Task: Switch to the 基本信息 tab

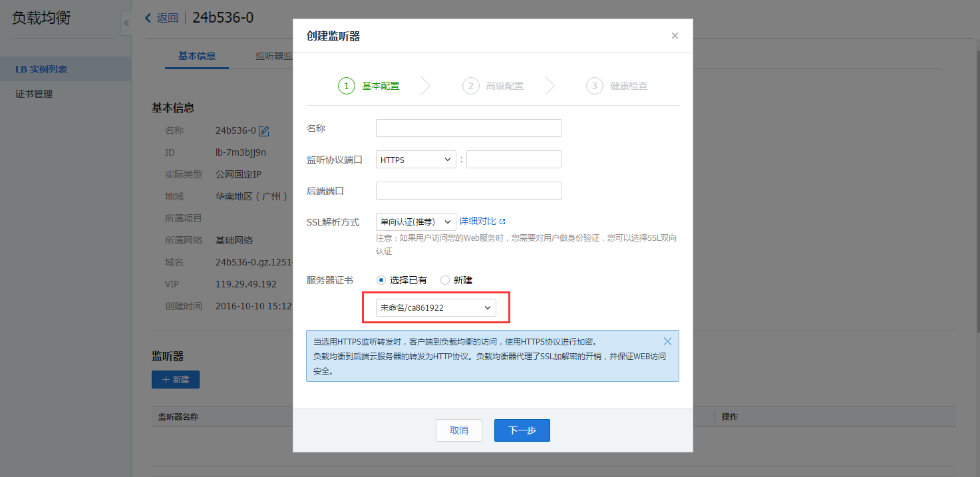Action: point(197,56)
